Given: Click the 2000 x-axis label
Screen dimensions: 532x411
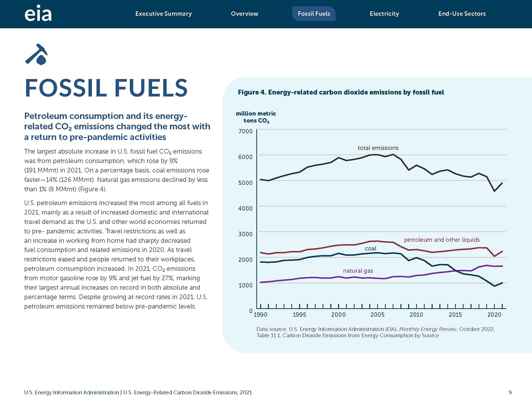Looking at the screenshot, I should 338,315.
